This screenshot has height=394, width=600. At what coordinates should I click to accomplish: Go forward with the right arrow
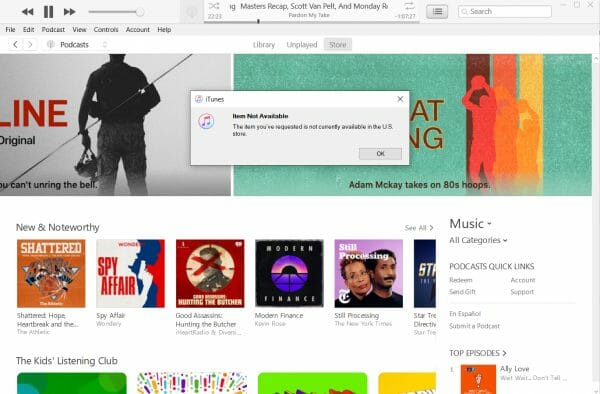pos(30,45)
